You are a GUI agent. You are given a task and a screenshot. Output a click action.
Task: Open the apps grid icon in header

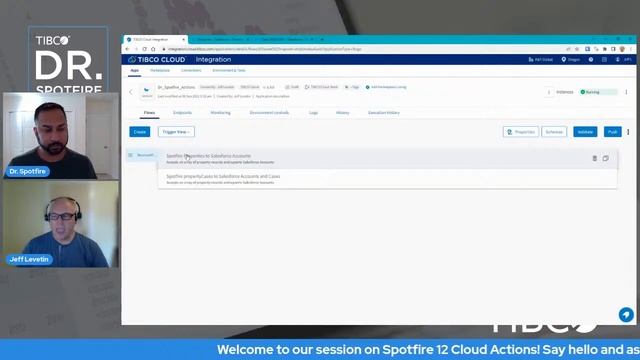tap(604, 60)
